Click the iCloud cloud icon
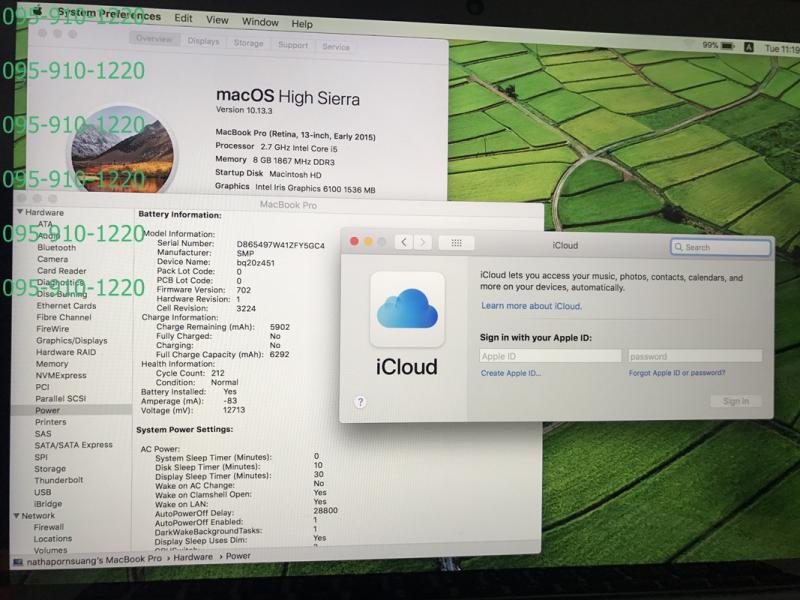 (x=407, y=309)
